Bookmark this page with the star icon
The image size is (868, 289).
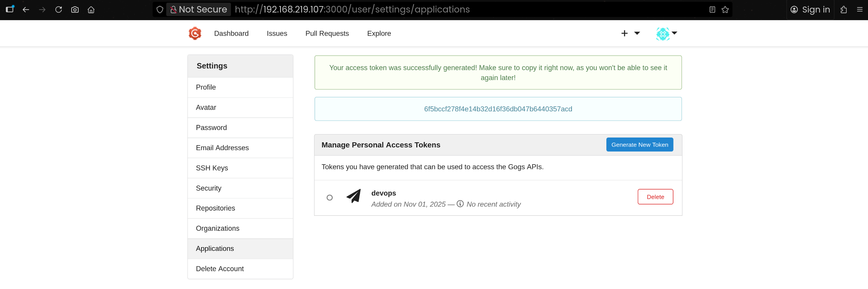pyautogui.click(x=725, y=10)
